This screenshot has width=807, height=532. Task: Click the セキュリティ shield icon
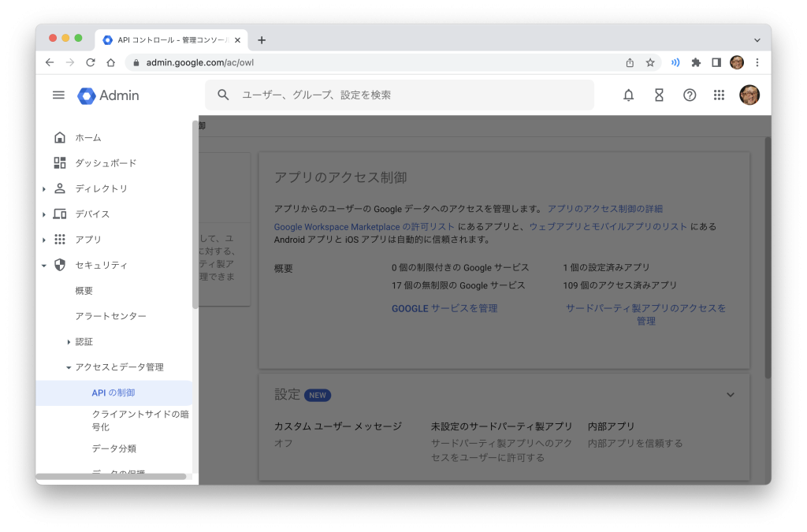60,265
